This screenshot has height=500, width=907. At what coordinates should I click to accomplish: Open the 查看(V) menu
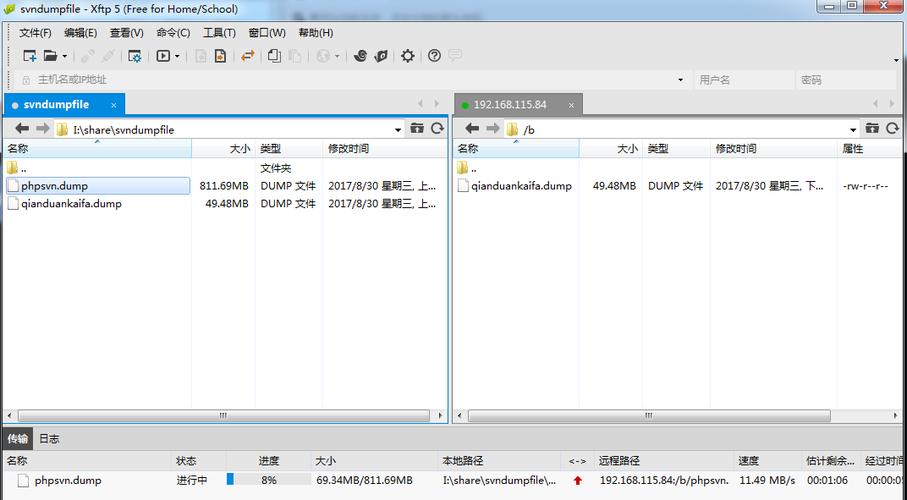(x=127, y=33)
